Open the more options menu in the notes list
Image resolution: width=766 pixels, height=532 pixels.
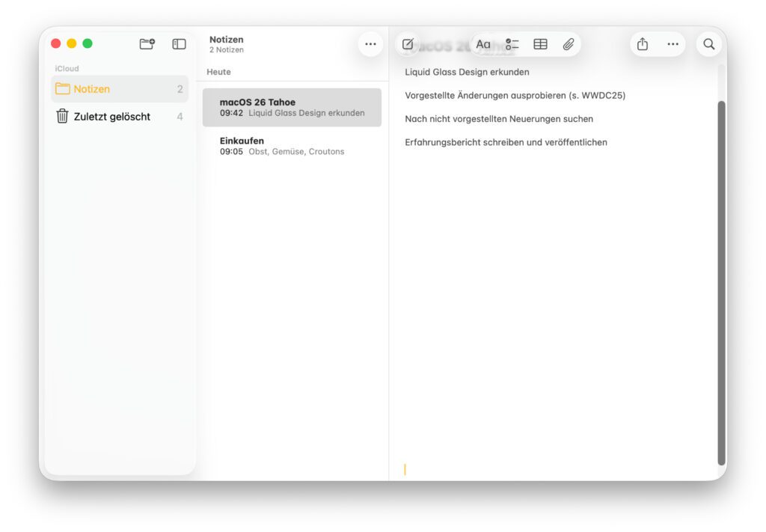(370, 44)
